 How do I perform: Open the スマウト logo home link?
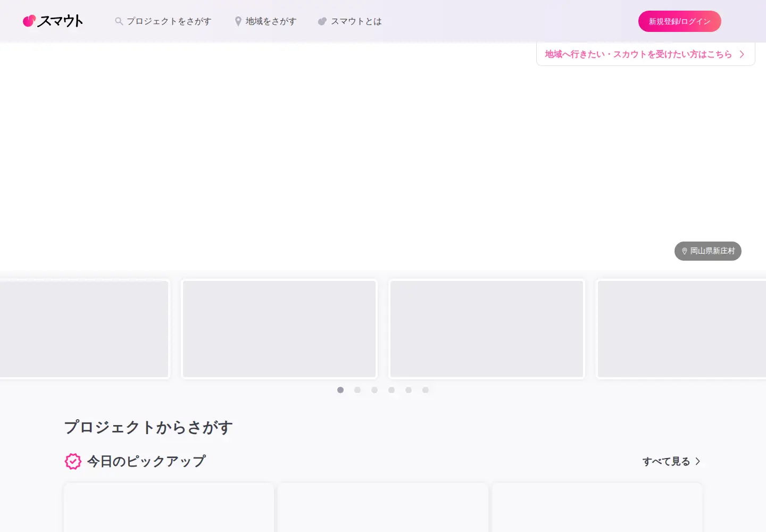pyautogui.click(x=53, y=21)
